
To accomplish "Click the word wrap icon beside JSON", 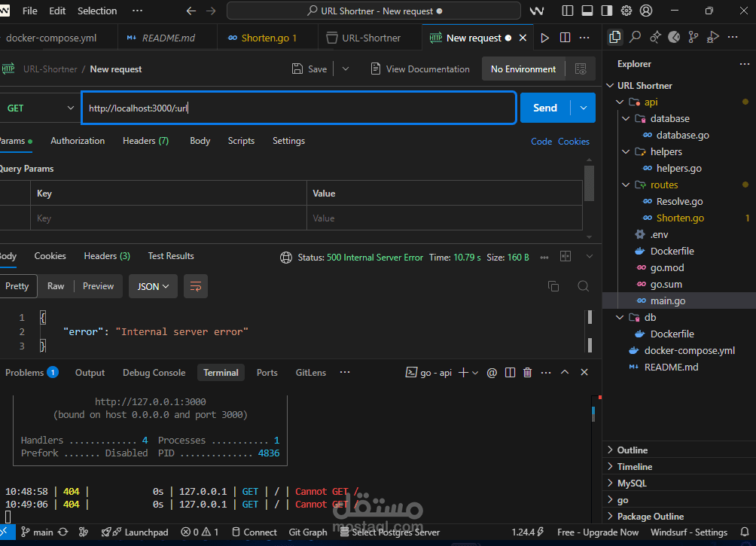I will coord(196,286).
